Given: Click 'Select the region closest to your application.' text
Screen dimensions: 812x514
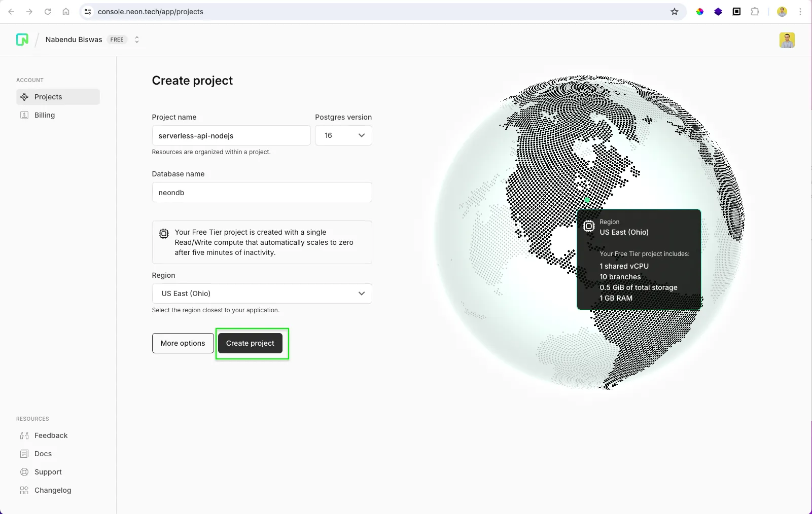Looking at the screenshot, I should point(216,310).
